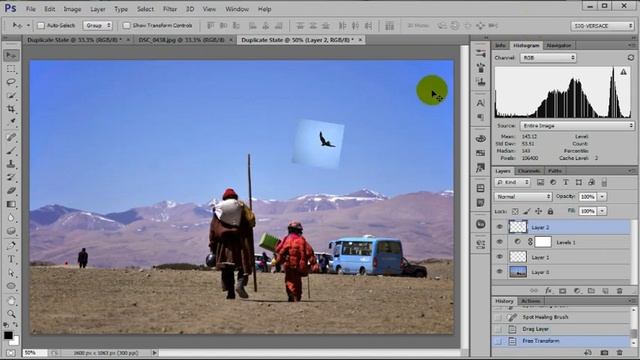The image size is (640, 360).
Task: Select the Crop tool
Action: (11, 109)
